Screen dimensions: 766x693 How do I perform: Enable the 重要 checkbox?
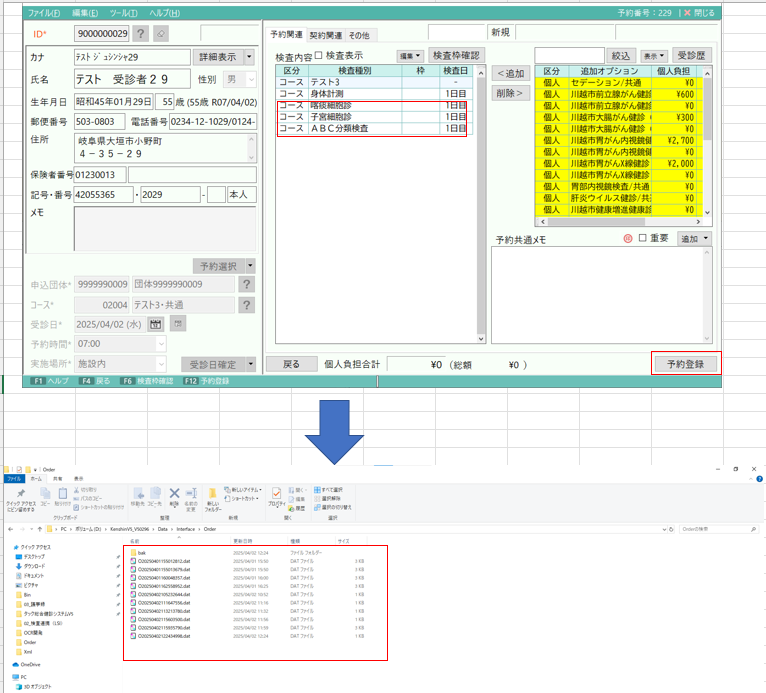[642, 239]
